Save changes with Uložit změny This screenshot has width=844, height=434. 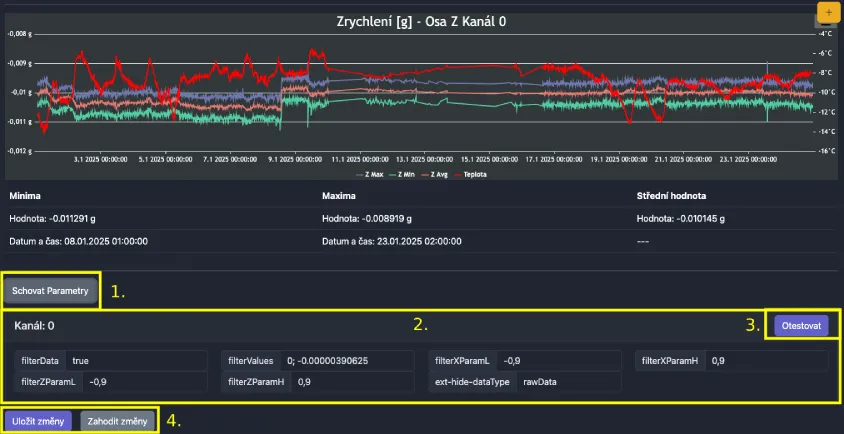(39, 421)
